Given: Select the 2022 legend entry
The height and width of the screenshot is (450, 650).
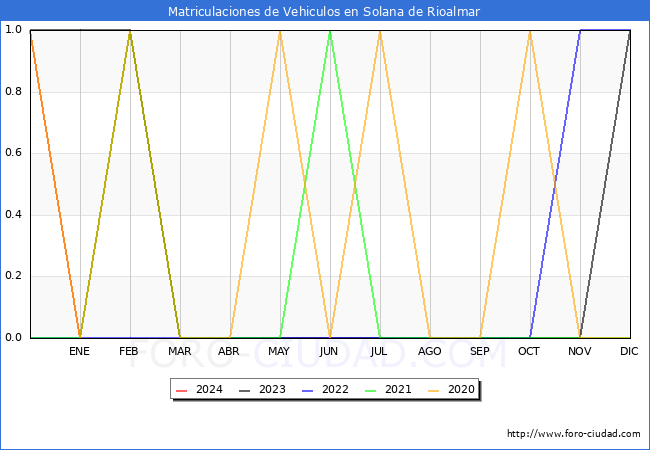Looking at the screenshot, I should click(325, 390).
